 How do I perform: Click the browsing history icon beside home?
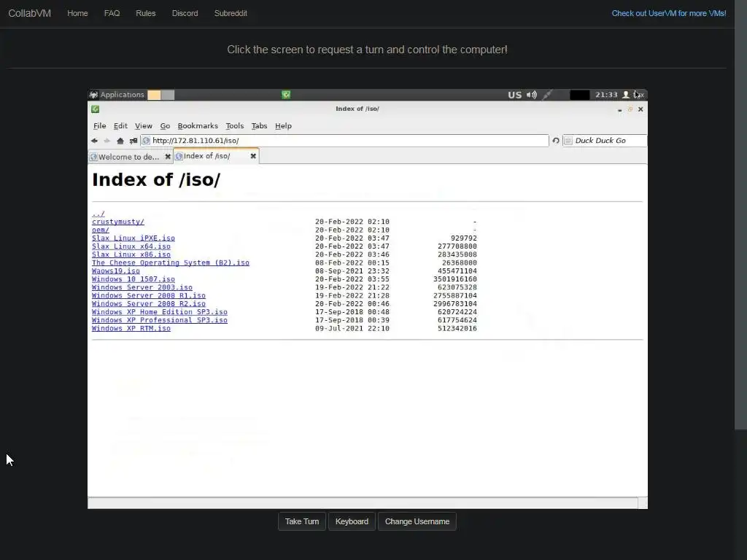click(133, 141)
